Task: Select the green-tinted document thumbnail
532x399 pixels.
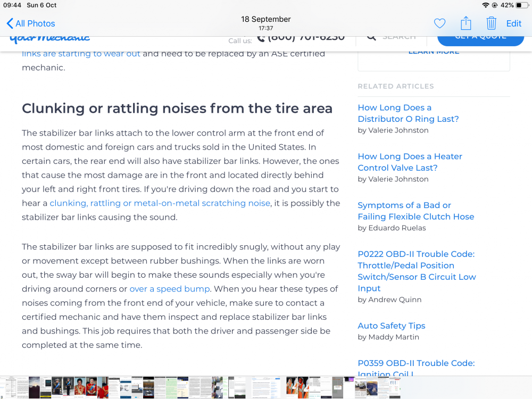Action: (x=171, y=387)
